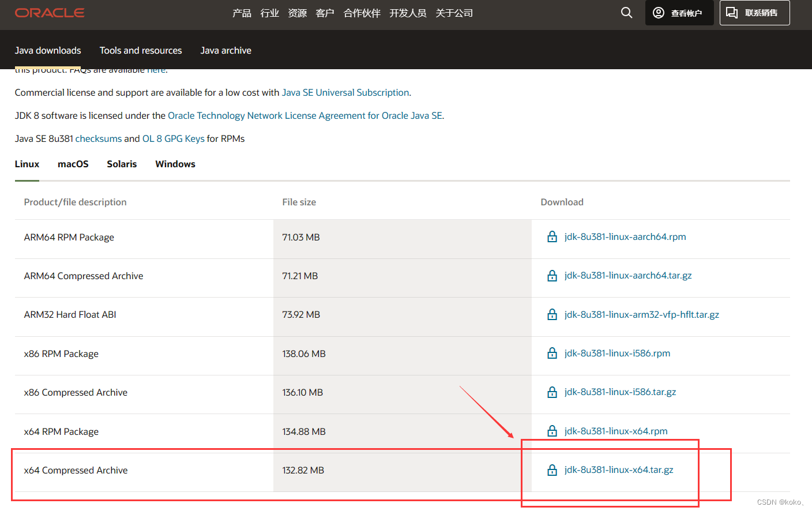Download jdk-8u381-linux-x64.rpm
This screenshot has width=812, height=511.
click(x=616, y=431)
